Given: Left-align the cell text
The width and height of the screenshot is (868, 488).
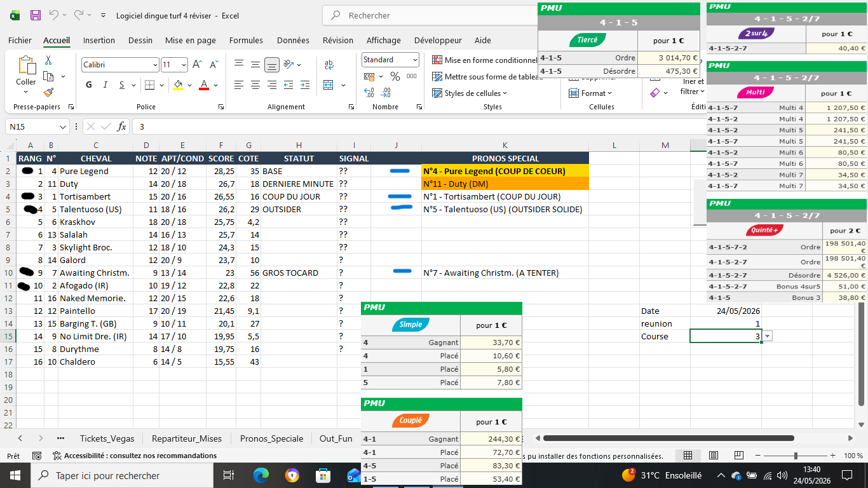Looking at the screenshot, I should (239, 85).
